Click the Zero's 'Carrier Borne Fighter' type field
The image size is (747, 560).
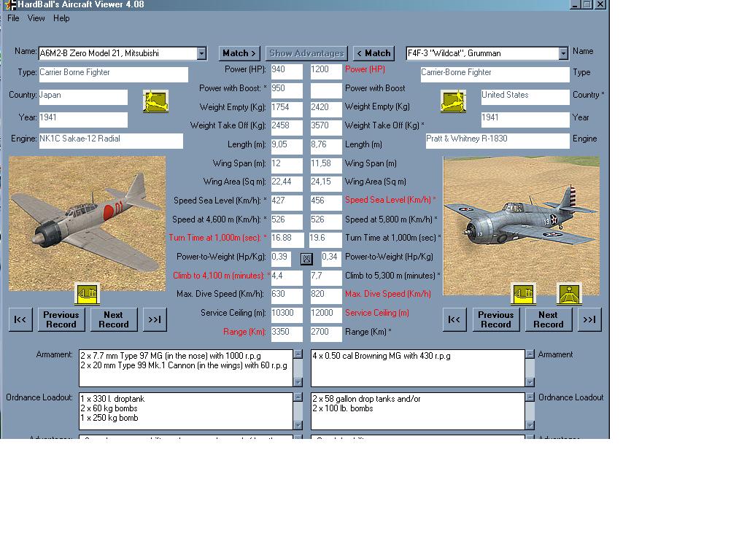click(113, 74)
